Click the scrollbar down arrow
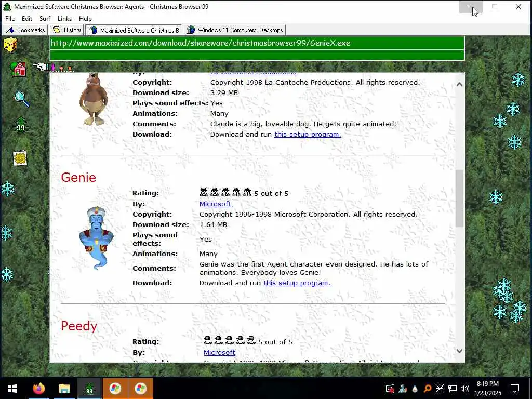Screen dimensions: 532x399 point(459,351)
